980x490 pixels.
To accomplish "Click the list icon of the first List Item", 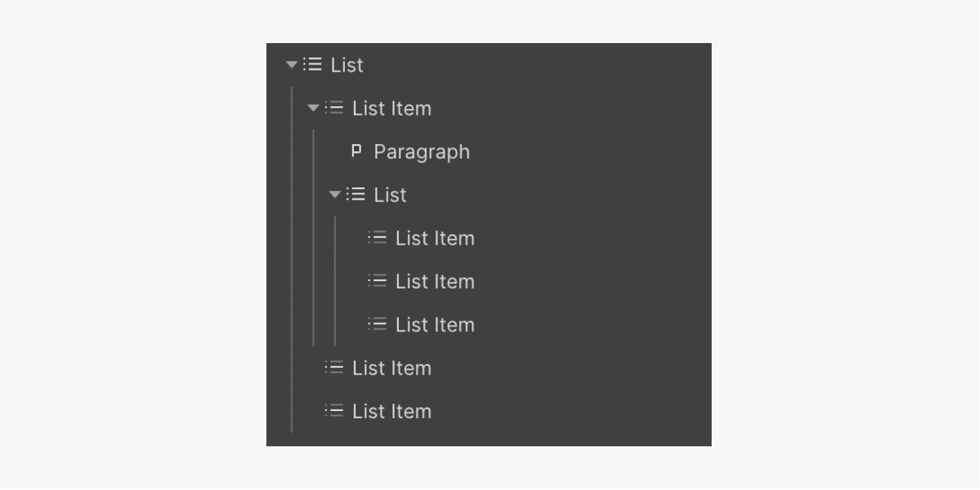I will (x=334, y=108).
